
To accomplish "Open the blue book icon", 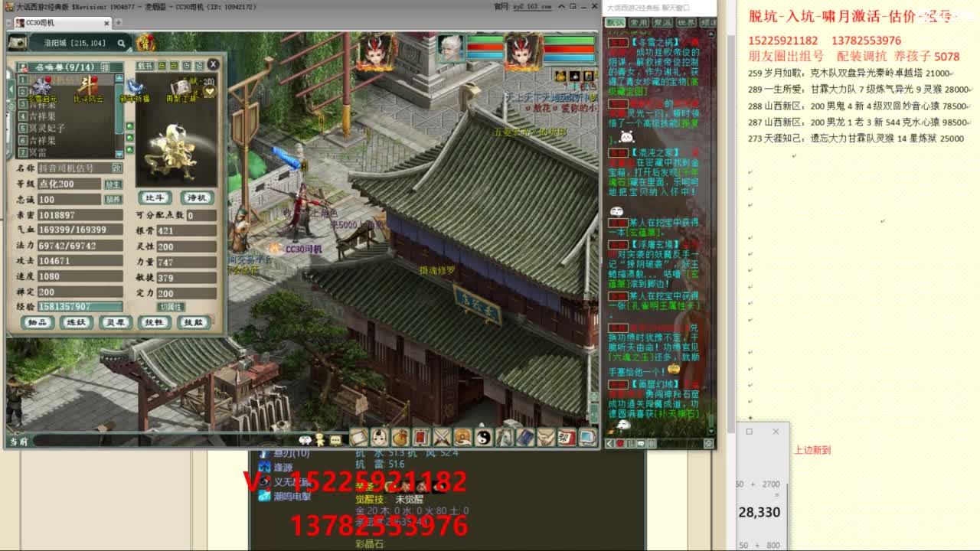I will [x=524, y=437].
